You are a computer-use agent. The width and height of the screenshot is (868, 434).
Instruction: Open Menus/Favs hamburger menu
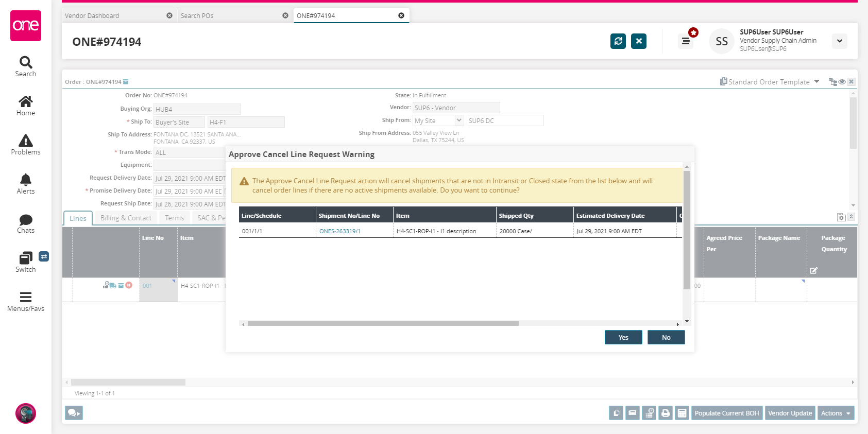pos(26,302)
